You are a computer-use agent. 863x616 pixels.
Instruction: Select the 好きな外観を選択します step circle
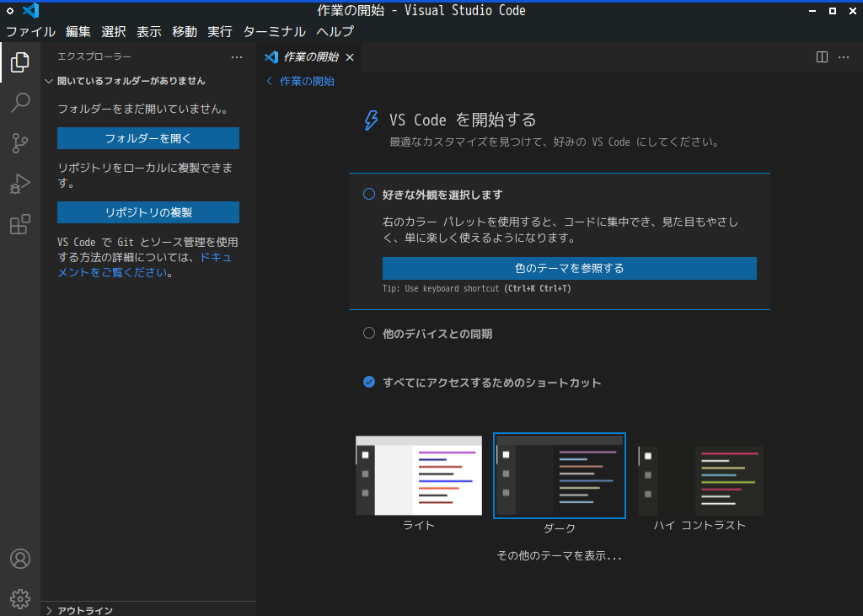pos(369,194)
